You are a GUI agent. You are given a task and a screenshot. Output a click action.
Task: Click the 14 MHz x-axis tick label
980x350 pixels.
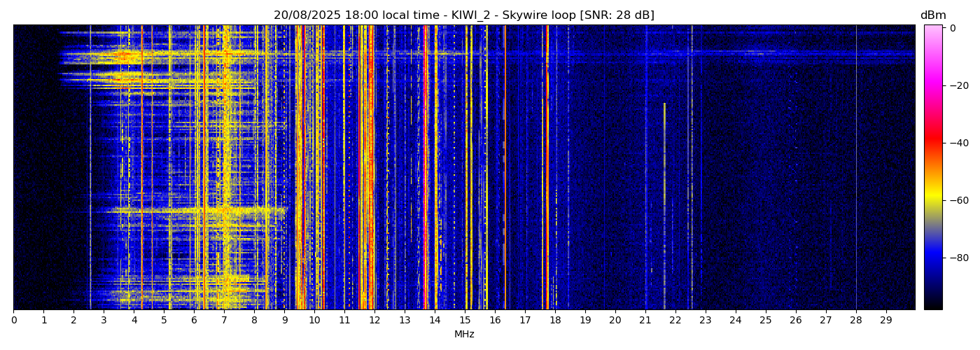click(435, 321)
